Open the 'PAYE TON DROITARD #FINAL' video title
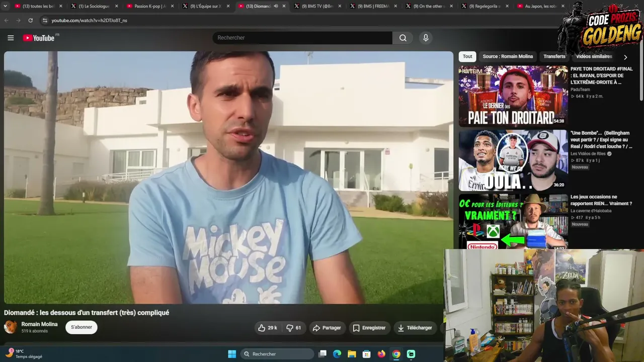The width and height of the screenshot is (644, 362). tap(601, 75)
